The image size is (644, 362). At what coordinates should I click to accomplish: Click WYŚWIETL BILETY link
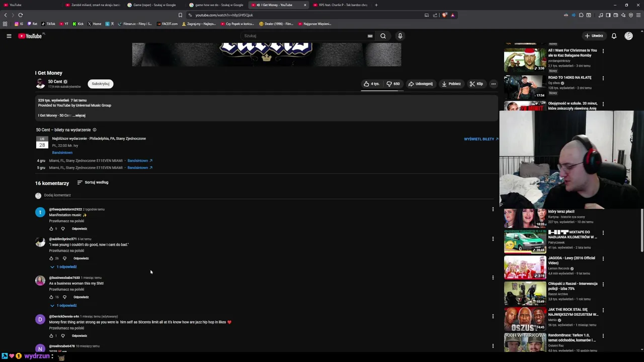coord(481,139)
